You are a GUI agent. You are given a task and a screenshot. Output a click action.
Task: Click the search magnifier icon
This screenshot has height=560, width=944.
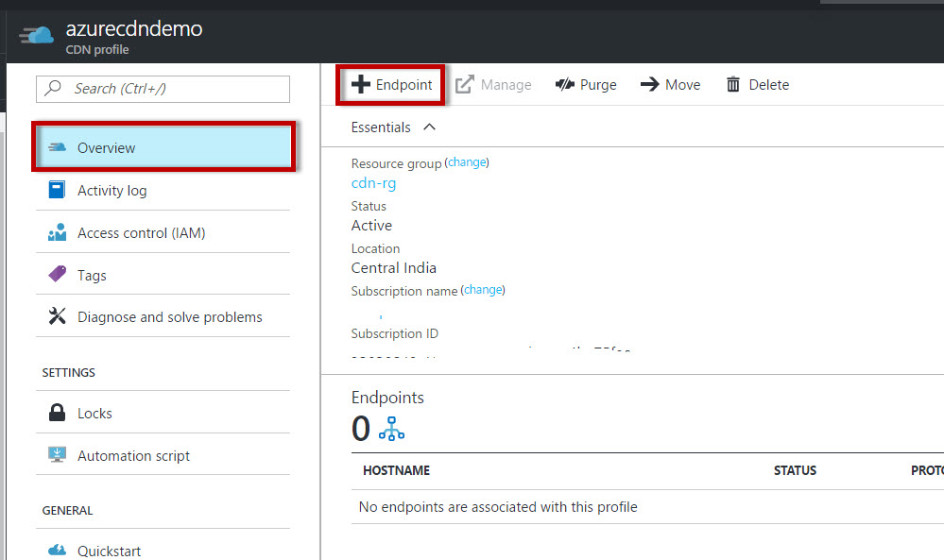pyautogui.click(x=54, y=88)
